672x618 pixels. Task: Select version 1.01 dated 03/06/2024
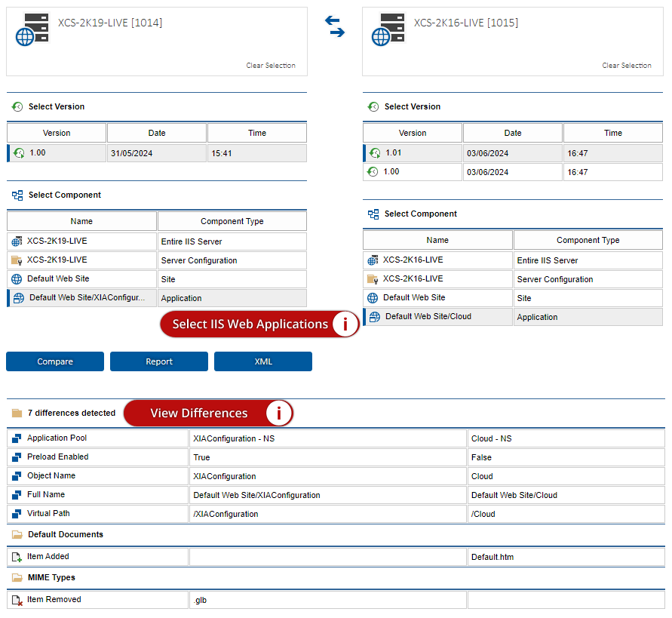413,153
